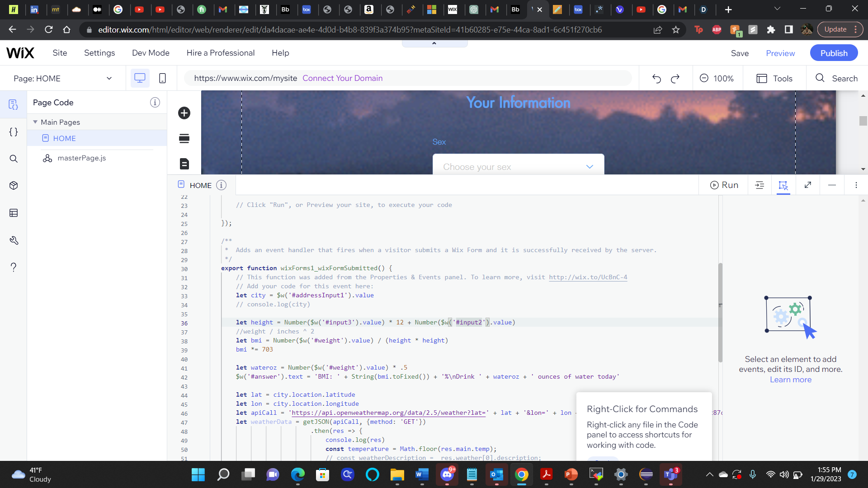Click the Publish button
Screen dimensions: 868x488
[x=834, y=53]
